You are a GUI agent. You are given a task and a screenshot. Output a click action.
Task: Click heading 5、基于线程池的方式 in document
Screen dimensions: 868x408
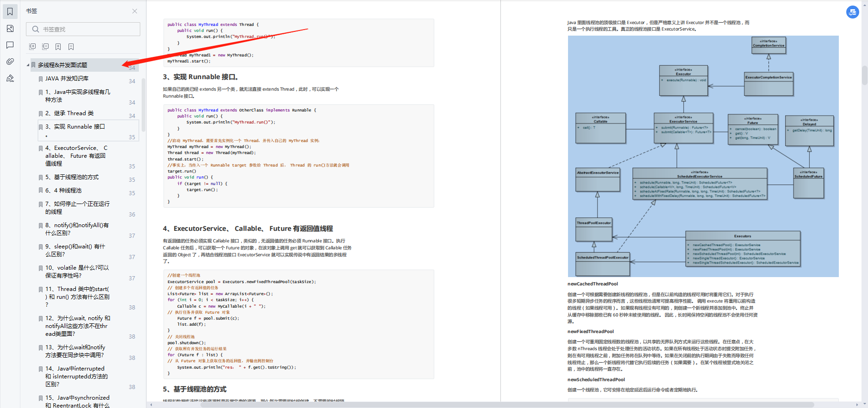click(194, 389)
